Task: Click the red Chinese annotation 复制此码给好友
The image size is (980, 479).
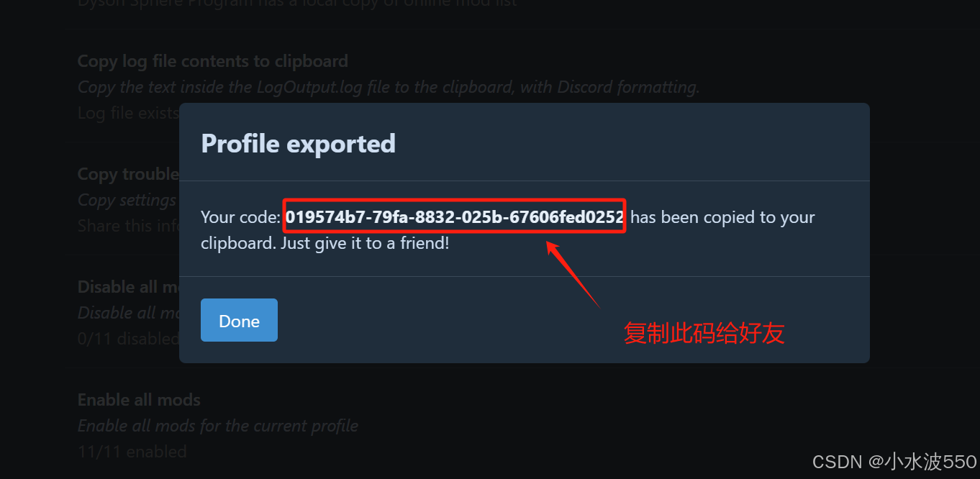Action: click(704, 333)
